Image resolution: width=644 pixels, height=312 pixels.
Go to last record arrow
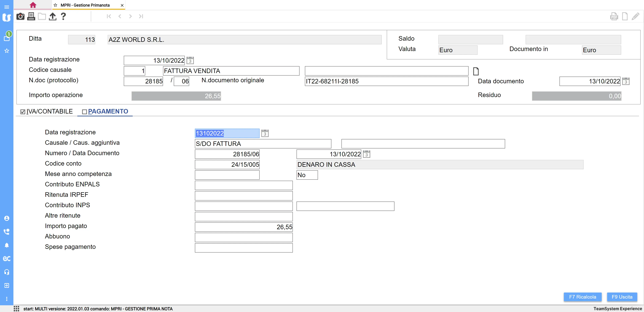(141, 16)
